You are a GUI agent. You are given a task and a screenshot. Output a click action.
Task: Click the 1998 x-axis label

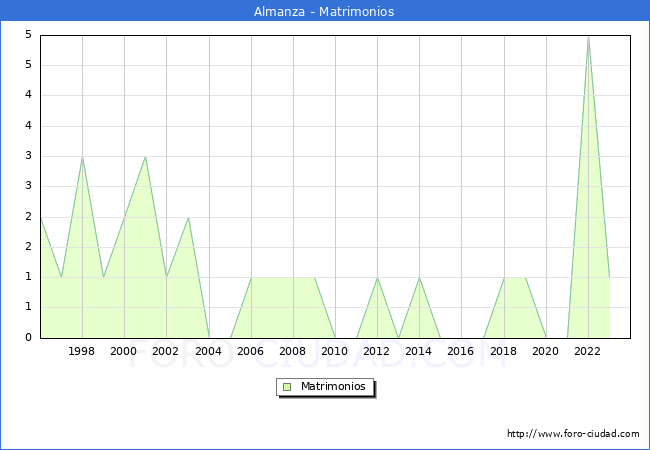click(x=81, y=351)
